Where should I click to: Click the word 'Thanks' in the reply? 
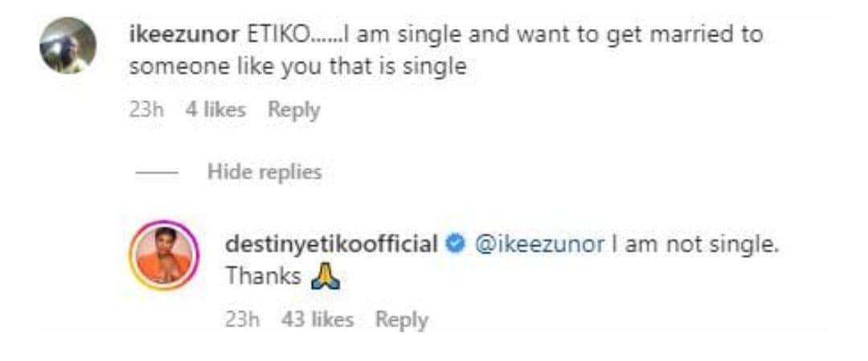(263, 277)
